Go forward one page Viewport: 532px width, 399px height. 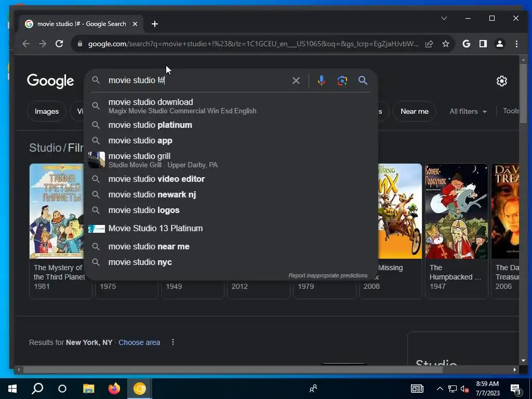click(x=43, y=44)
